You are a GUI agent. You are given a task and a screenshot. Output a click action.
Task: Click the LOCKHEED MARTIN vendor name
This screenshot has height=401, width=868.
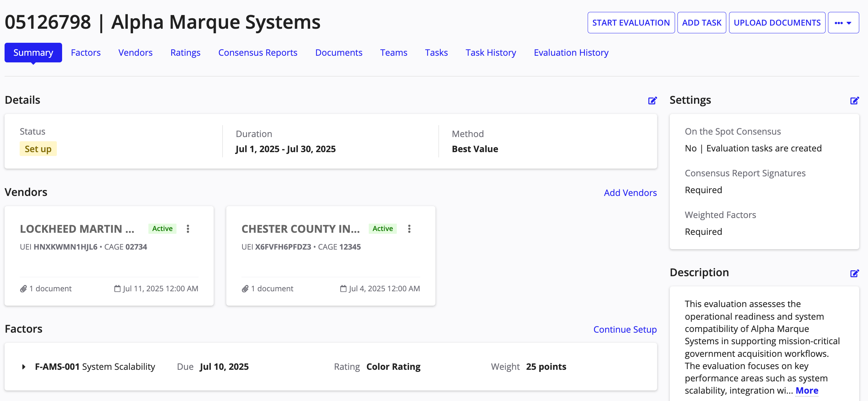pyautogui.click(x=77, y=229)
